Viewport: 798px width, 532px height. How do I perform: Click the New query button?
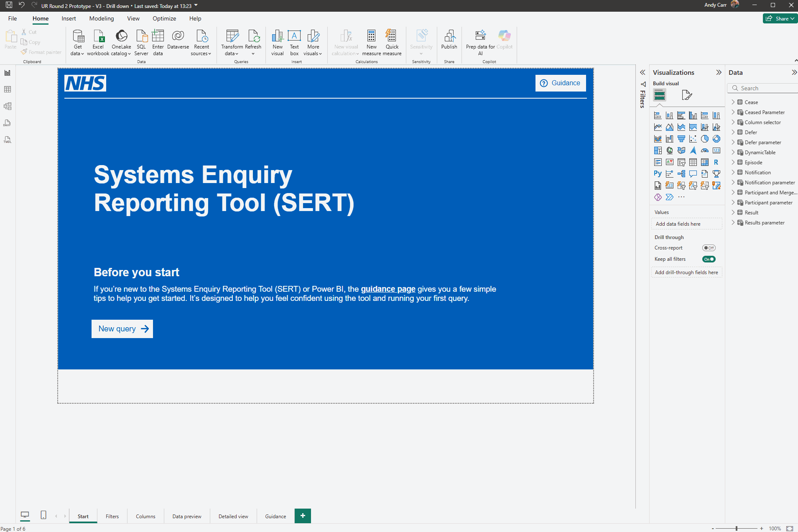(x=122, y=329)
